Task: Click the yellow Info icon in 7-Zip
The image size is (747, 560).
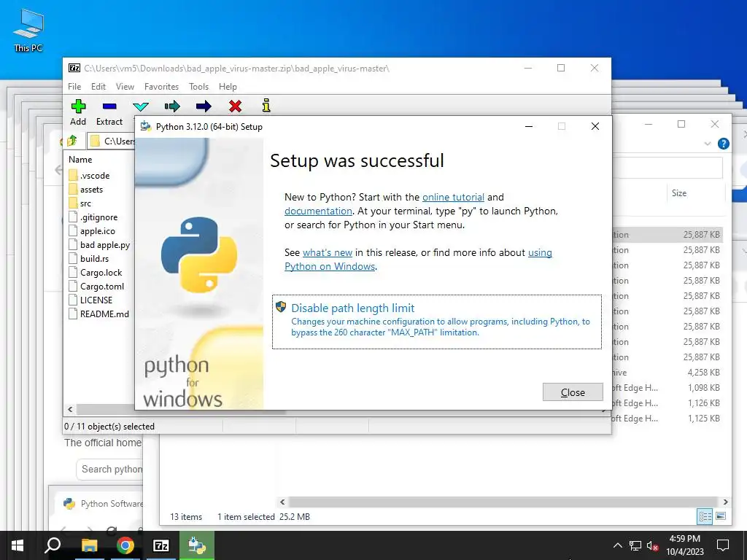Action: pos(266,105)
